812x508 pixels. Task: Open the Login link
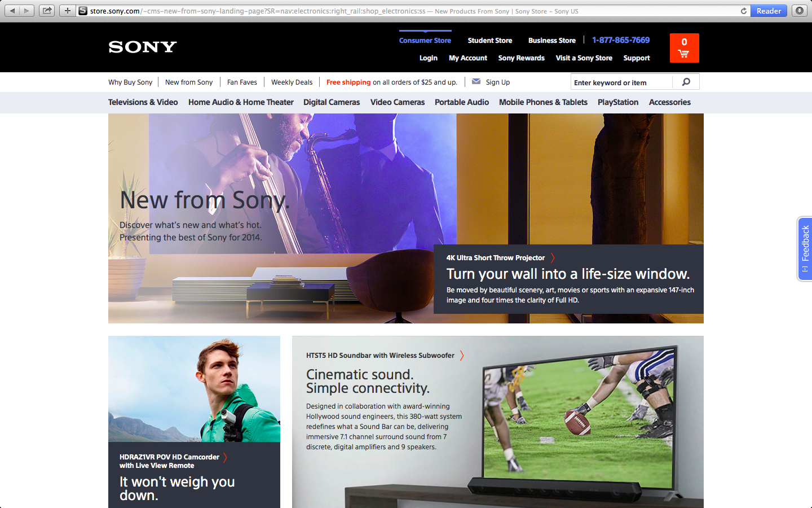coord(429,58)
